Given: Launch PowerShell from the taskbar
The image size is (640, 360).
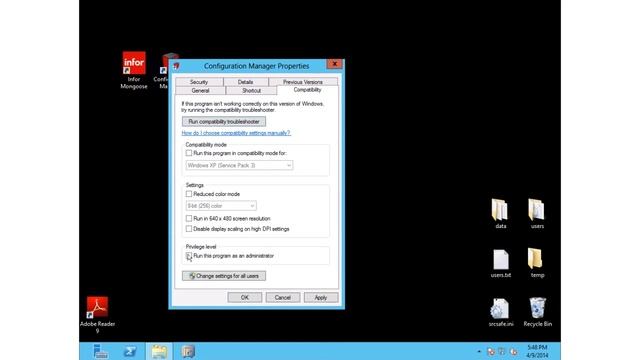Looking at the screenshot, I should pyautogui.click(x=130, y=351).
